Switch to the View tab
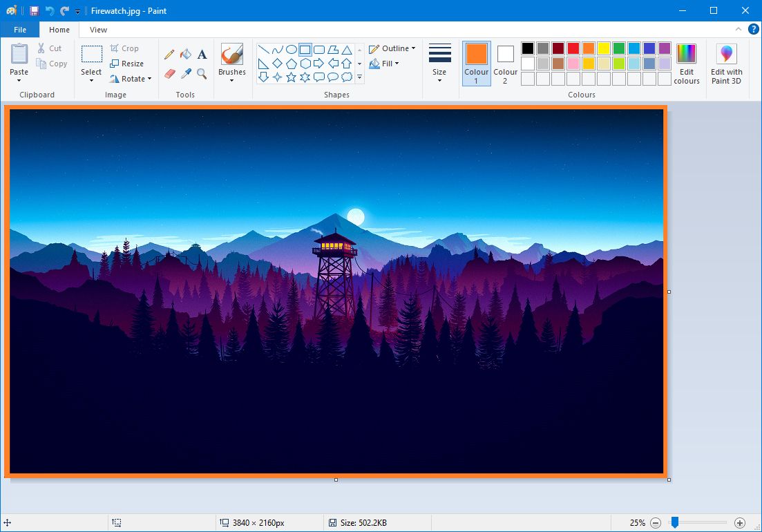 97,30
